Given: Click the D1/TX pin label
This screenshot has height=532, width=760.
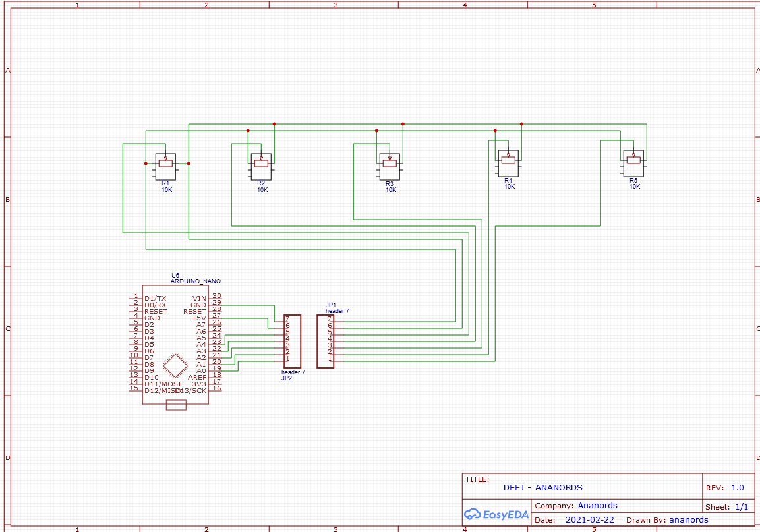Looking at the screenshot, I should point(155,298).
